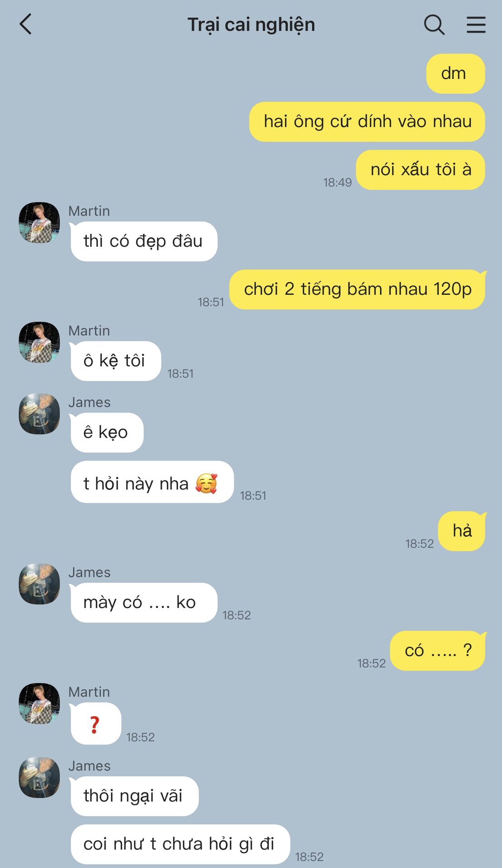The width and height of the screenshot is (502, 868).
Task: Tap the smiling hearts emoji in the message
Action: click(x=206, y=483)
